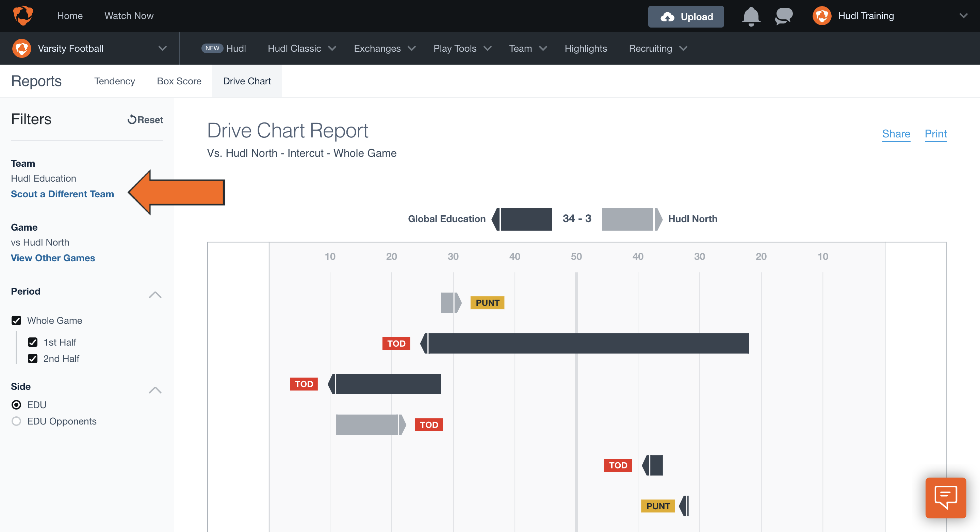Collapse the Period filter section

[x=155, y=294]
